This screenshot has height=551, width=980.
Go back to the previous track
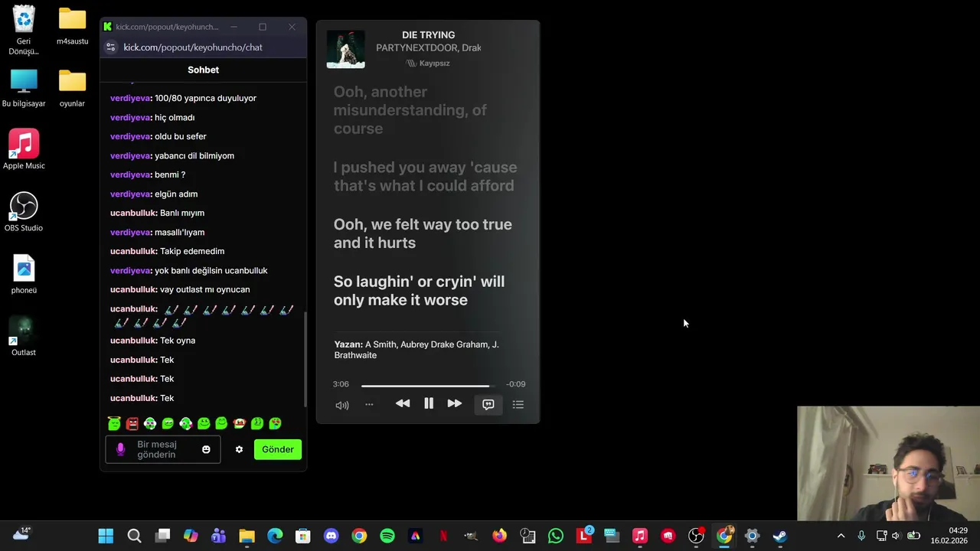pyautogui.click(x=403, y=403)
